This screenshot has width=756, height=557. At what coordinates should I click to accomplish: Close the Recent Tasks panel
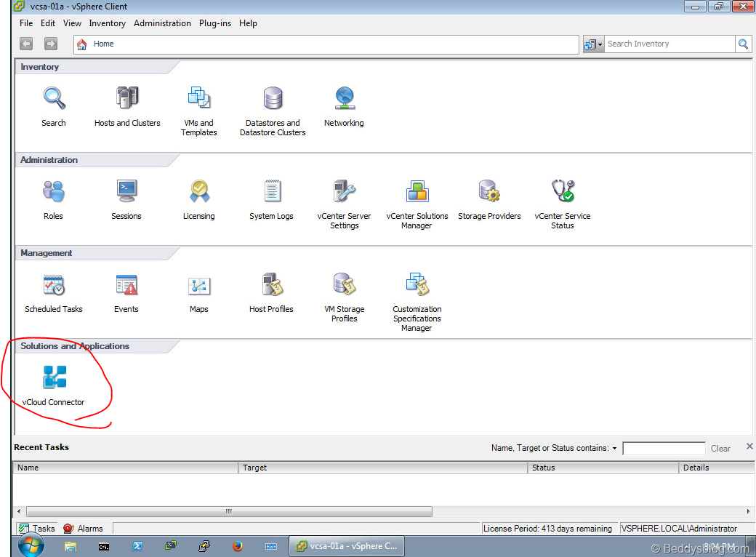pos(749,446)
